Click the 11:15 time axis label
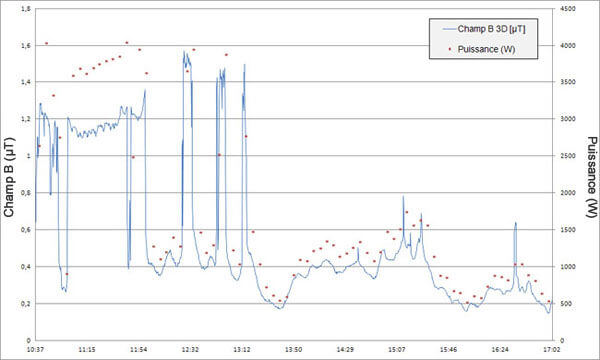 tap(87, 349)
